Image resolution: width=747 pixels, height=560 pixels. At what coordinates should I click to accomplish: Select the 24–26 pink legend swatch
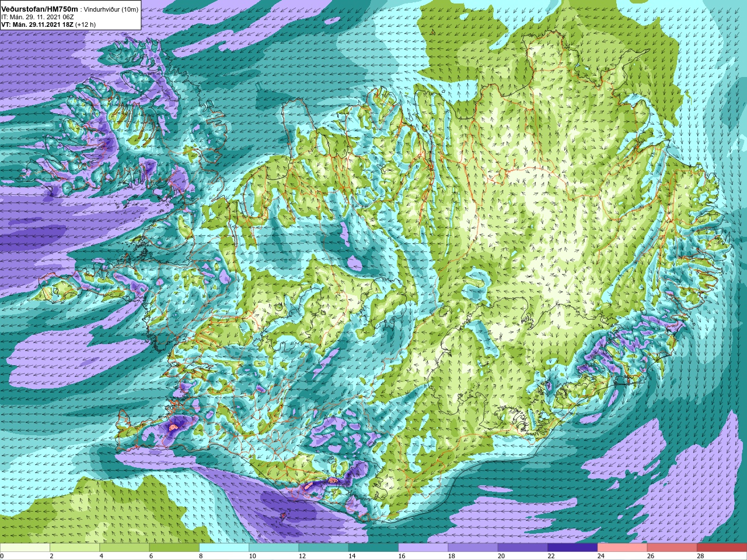click(623, 548)
